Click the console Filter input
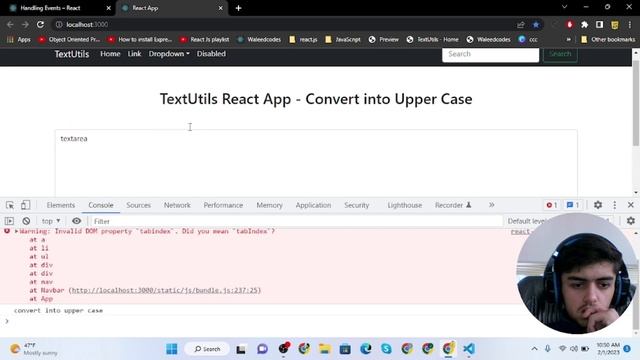640x360 pixels. pyautogui.click(x=296, y=221)
